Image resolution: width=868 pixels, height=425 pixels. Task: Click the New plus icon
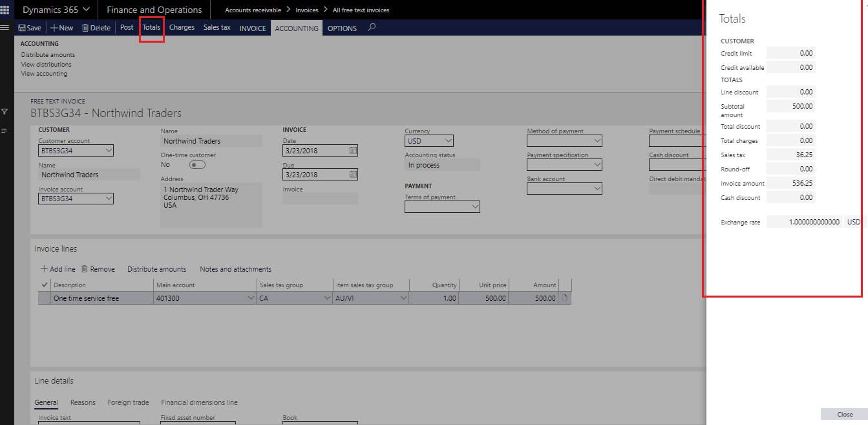click(x=54, y=28)
